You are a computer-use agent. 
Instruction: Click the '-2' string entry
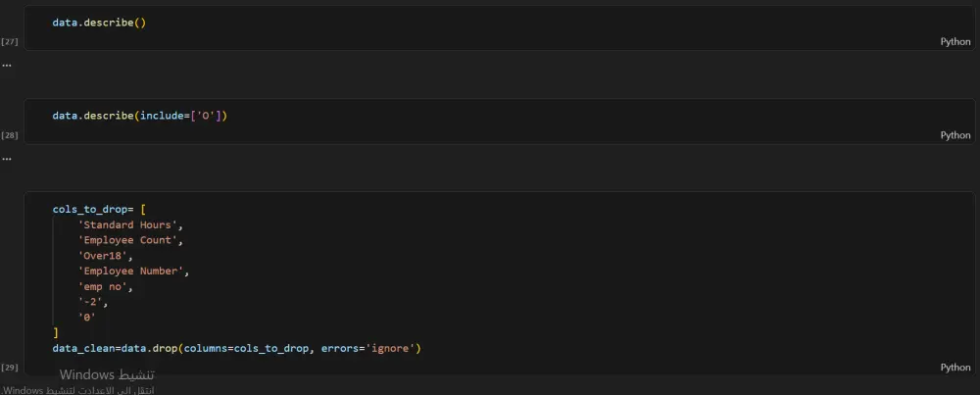93,302
